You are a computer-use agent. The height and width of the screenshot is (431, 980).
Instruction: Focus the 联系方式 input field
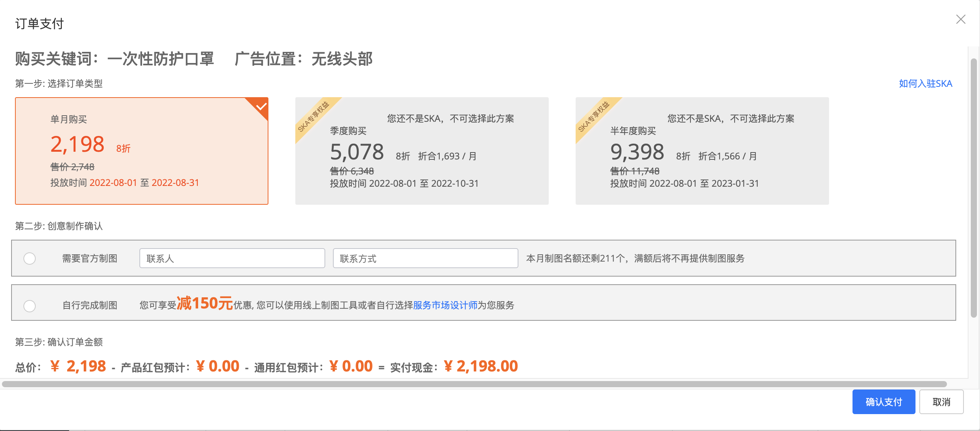pyautogui.click(x=425, y=259)
